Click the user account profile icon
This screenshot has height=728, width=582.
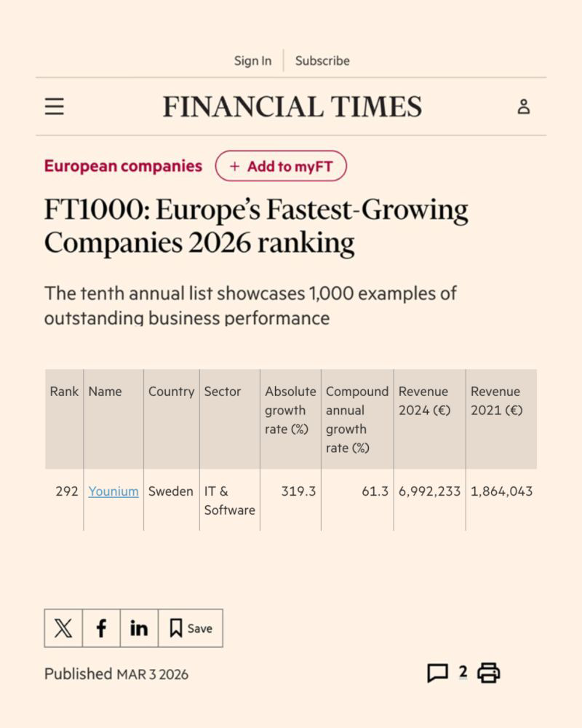(524, 107)
